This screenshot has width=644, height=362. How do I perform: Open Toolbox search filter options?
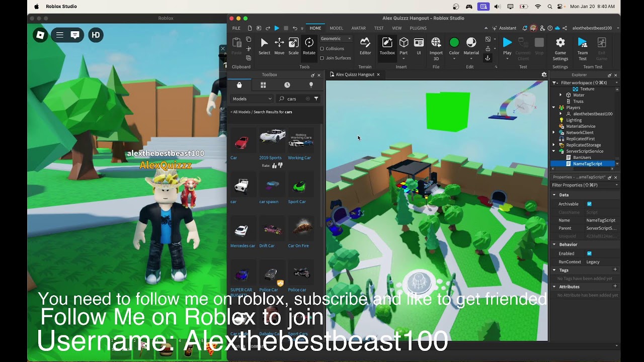click(x=316, y=99)
